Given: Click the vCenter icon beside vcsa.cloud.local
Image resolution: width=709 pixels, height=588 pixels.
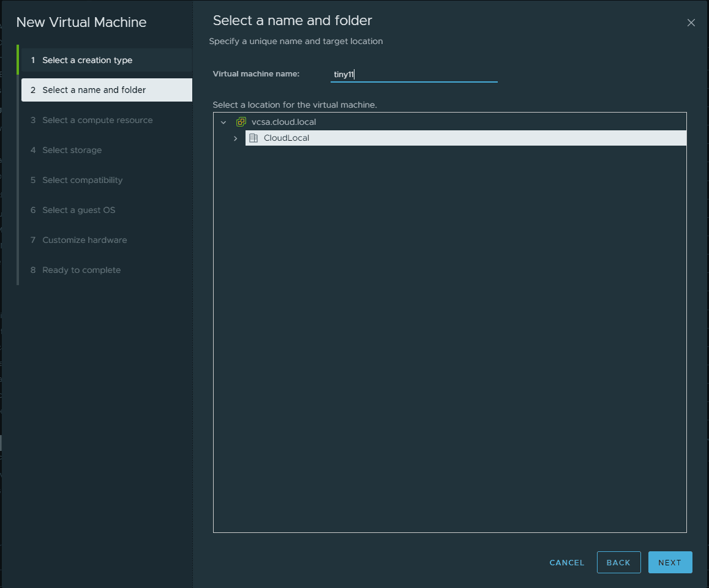Looking at the screenshot, I should click(x=241, y=122).
